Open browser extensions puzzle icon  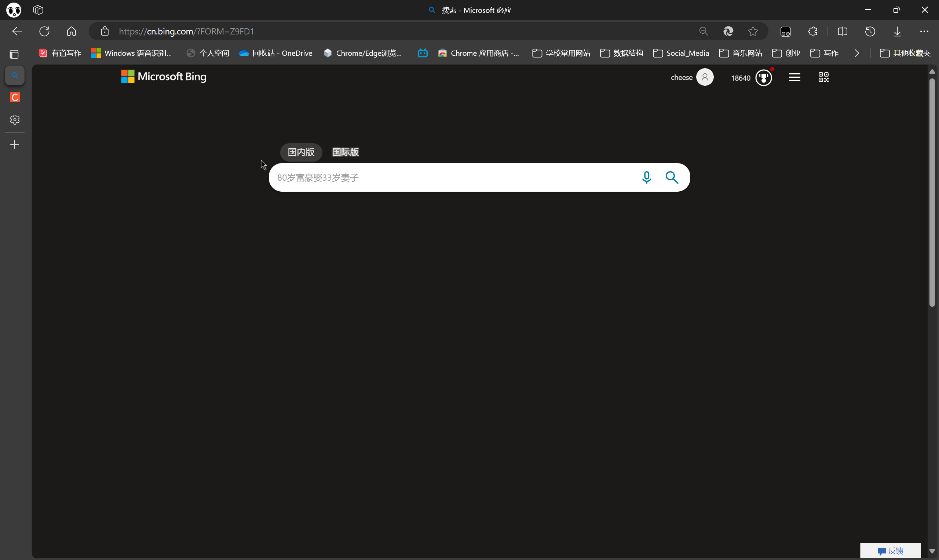tap(813, 31)
